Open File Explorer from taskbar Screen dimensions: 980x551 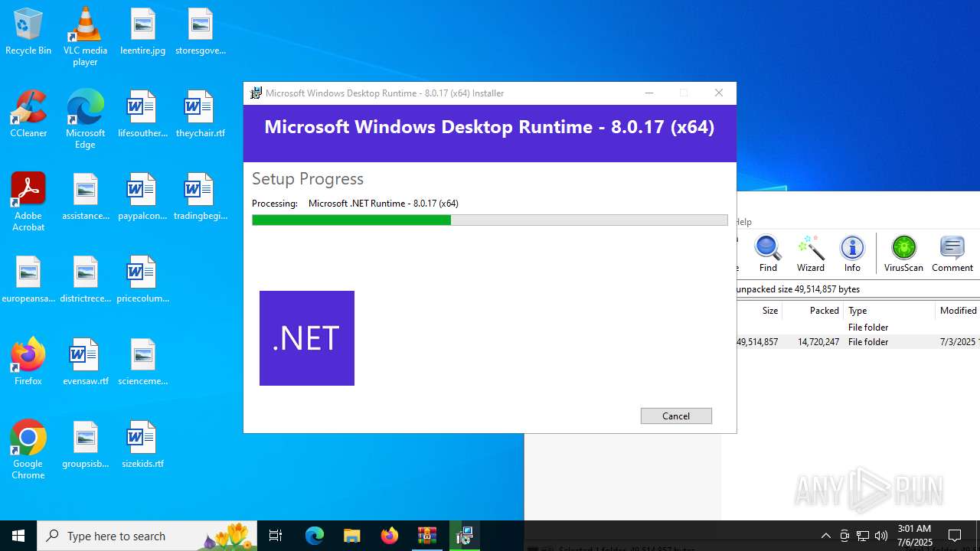pyautogui.click(x=352, y=536)
